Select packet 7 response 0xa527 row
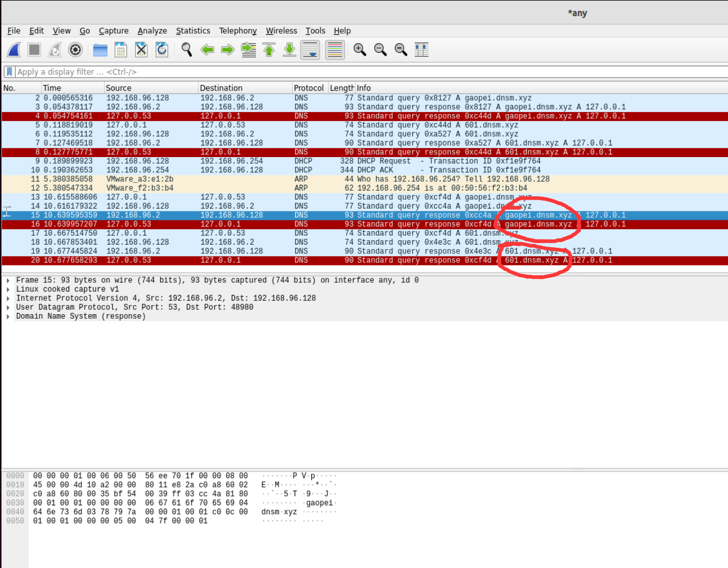This screenshot has height=568, width=728. tap(365, 143)
